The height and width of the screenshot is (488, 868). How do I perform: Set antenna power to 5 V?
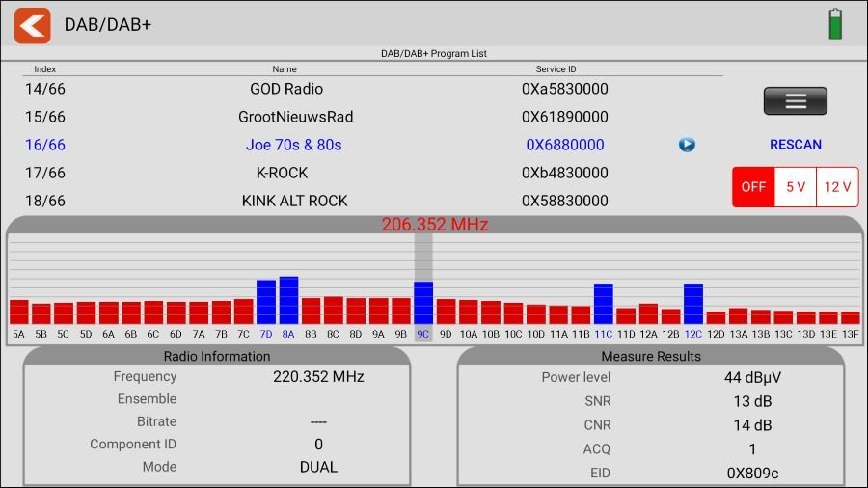(796, 187)
